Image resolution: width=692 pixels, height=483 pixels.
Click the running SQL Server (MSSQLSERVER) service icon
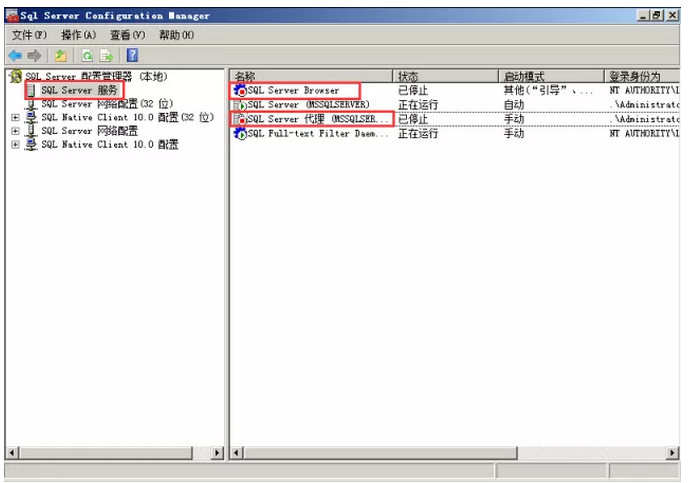(240, 105)
